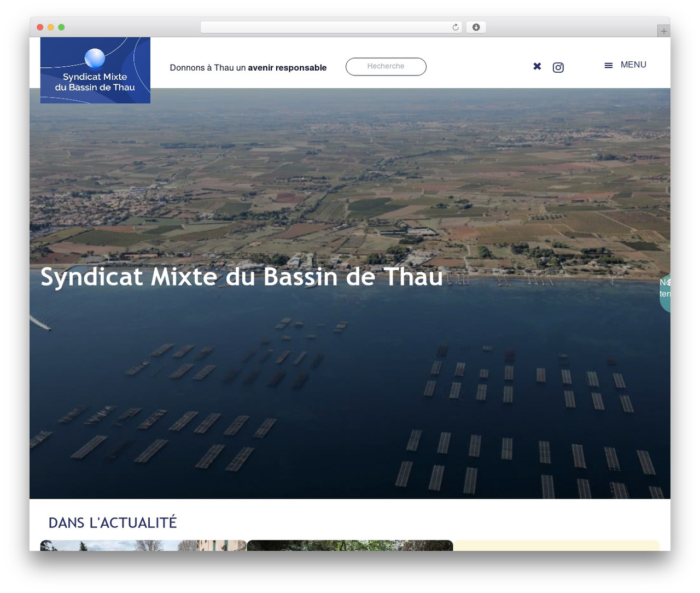Open the third pale yellow news card

(x=557, y=545)
